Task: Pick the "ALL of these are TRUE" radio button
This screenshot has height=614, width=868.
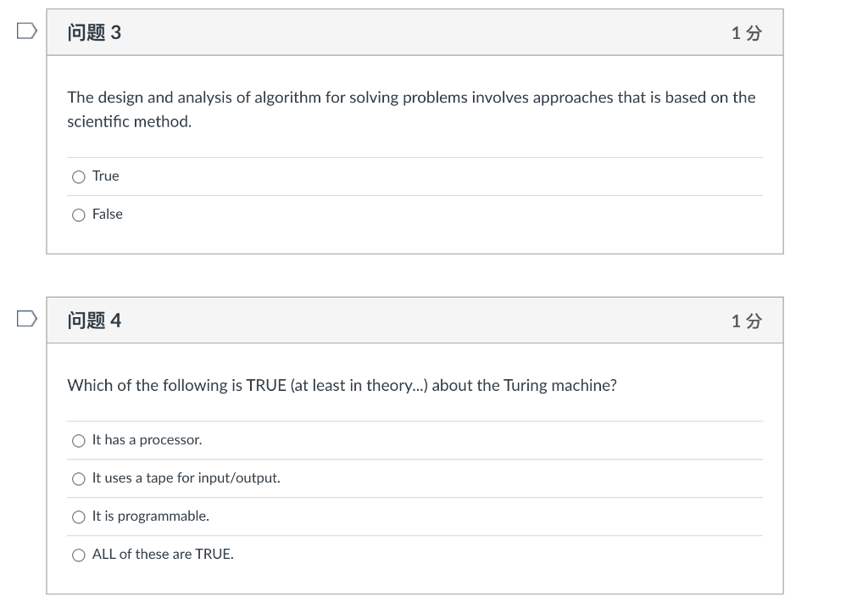Action: click(x=79, y=555)
